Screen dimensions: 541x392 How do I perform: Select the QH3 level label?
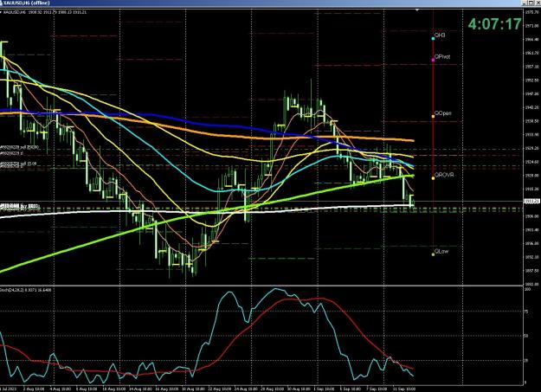point(440,35)
